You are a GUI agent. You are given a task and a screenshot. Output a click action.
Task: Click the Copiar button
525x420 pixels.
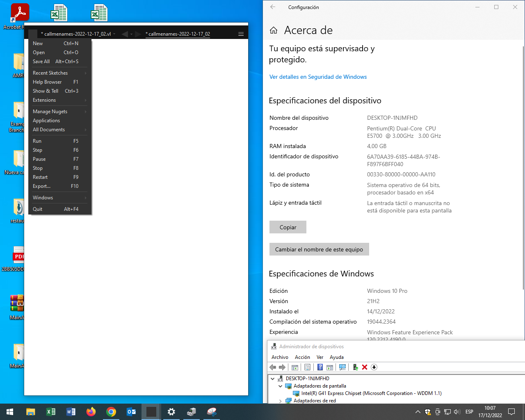point(288,227)
